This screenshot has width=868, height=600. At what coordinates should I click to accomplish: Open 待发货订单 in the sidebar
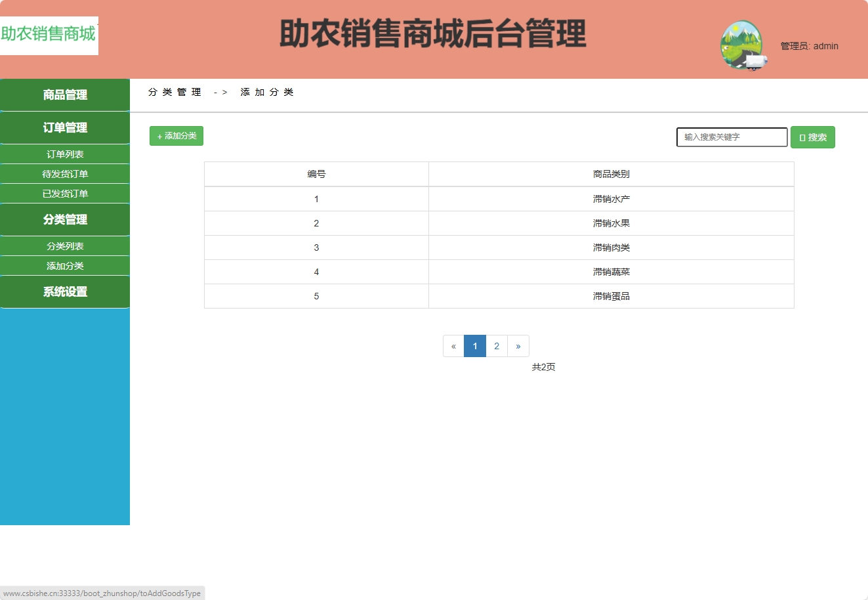[65, 174]
